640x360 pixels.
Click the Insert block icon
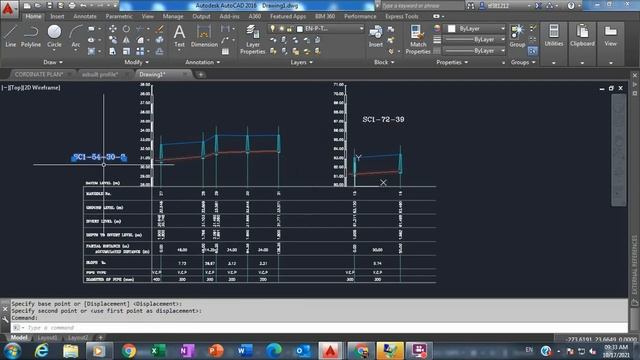click(x=376, y=36)
